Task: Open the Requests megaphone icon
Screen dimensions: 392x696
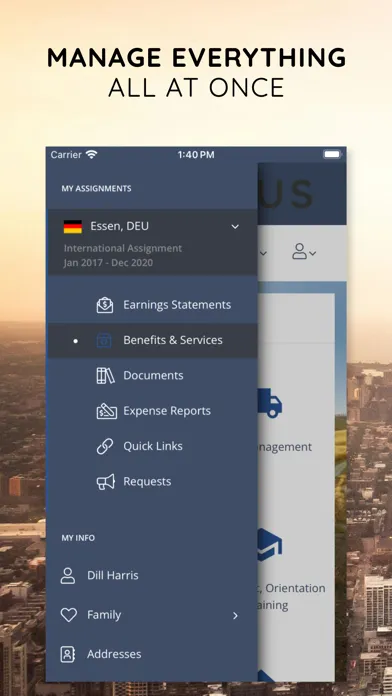Action: coord(106,482)
